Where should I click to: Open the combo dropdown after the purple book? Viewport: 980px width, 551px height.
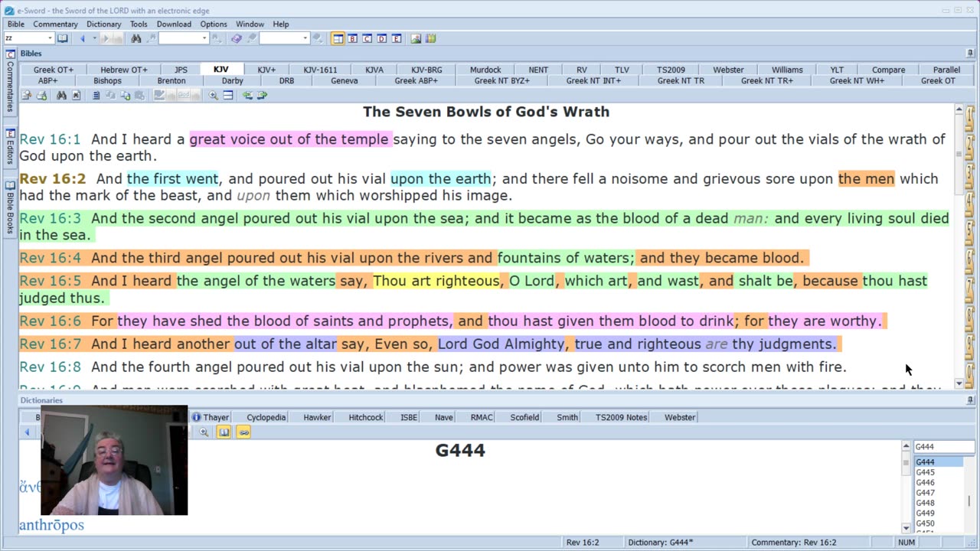point(305,38)
